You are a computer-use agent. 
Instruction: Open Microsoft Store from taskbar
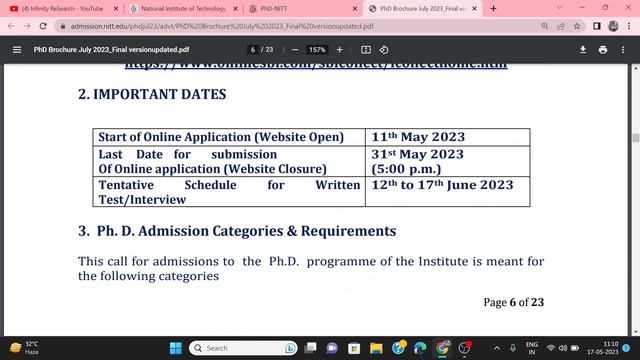tap(354, 348)
